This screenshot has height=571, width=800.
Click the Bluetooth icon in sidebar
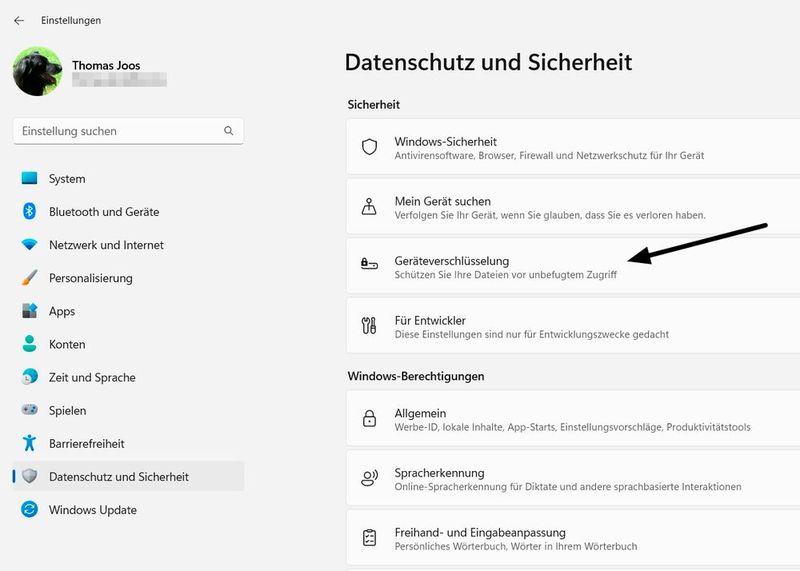coord(30,211)
